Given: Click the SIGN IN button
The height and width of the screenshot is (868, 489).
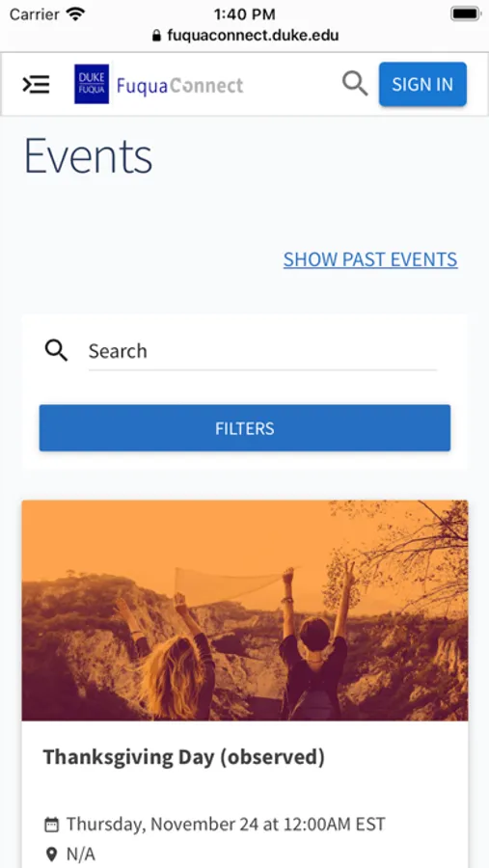Looking at the screenshot, I should (422, 84).
